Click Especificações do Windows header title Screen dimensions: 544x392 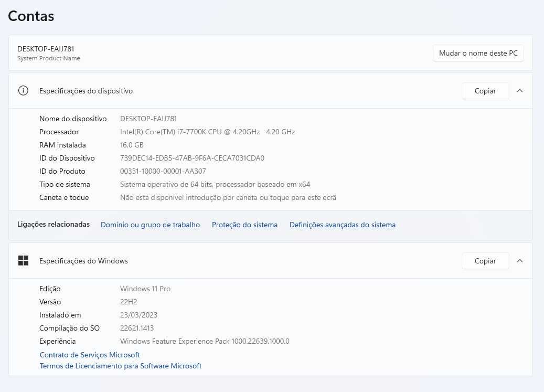tap(83, 261)
